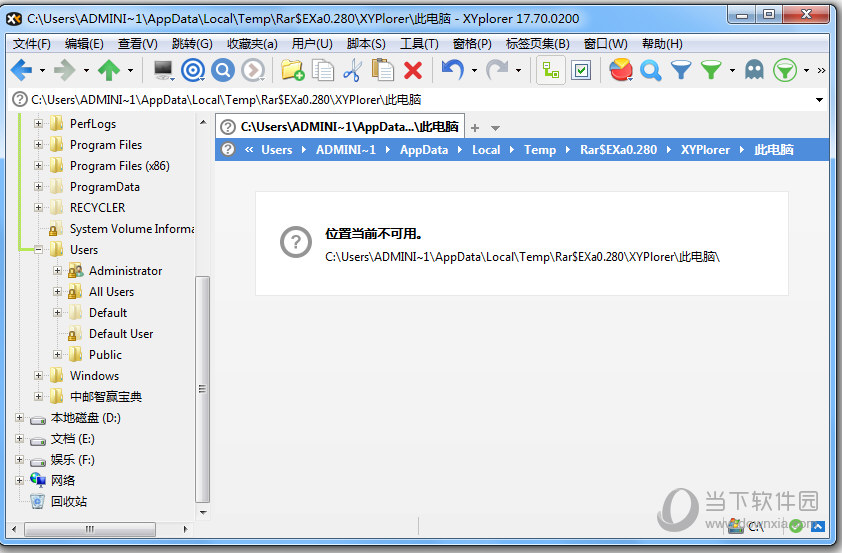This screenshot has height=553, width=842.
Task: Click the Paste clipboard icon
Action: tap(383, 70)
